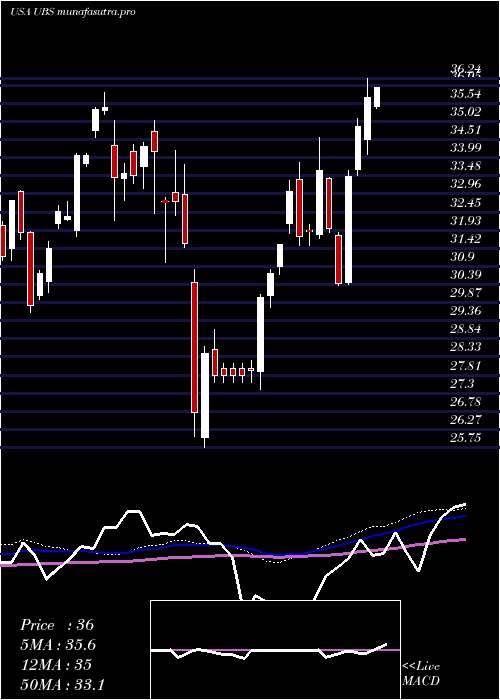Select the 27.81 price axis label
The image size is (500, 700).
pyautogui.click(x=465, y=366)
